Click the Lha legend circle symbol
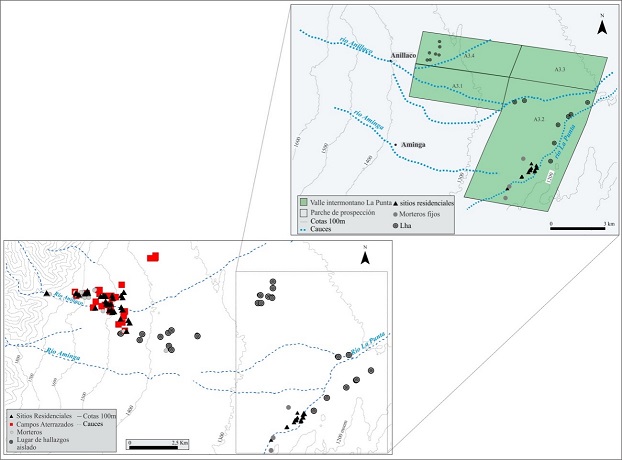The width and height of the screenshot is (622, 460). tap(396, 226)
